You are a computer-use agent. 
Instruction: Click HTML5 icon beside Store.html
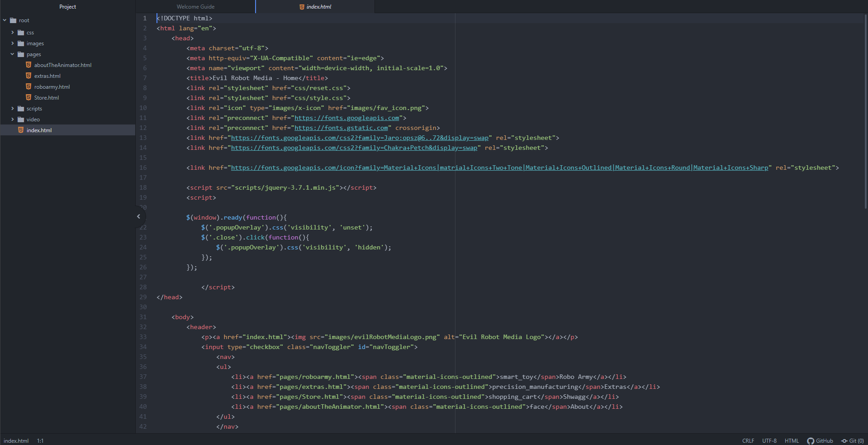28,97
